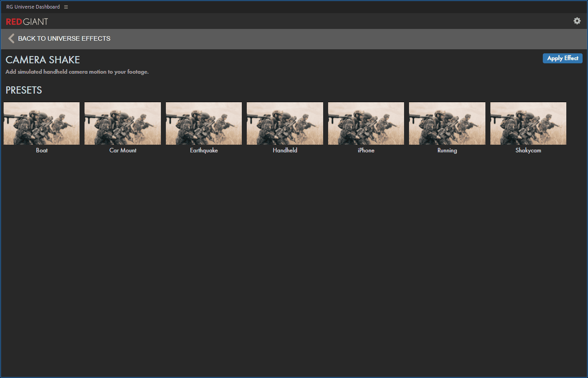Click the CAMERA SHAKE heading
Viewport: 588px width, 378px height.
click(x=43, y=60)
